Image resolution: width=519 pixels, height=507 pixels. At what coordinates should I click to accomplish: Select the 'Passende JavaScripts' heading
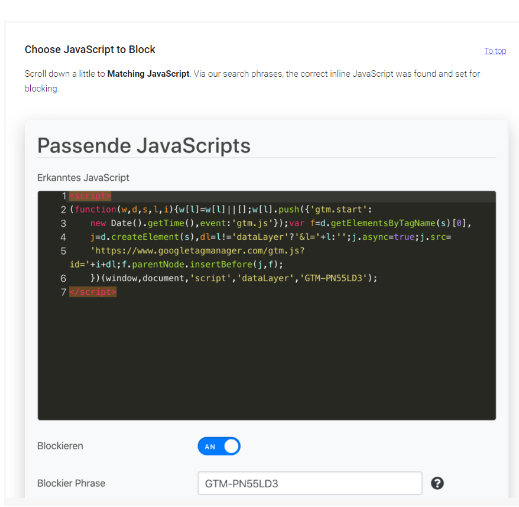pos(144,146)
